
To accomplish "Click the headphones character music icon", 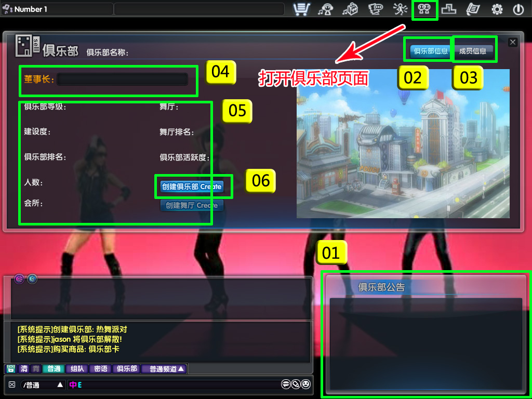I will [x=326, y=9].
